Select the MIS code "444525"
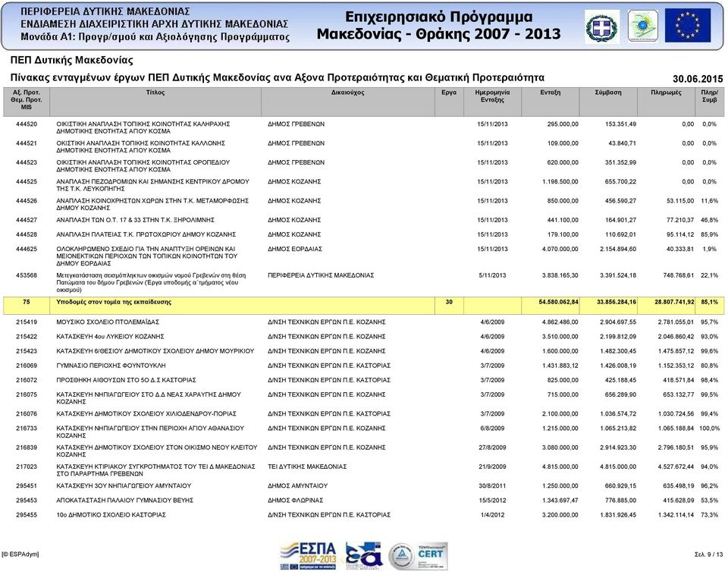This screenshot has height=575, width=728. [x=27, y=182]
